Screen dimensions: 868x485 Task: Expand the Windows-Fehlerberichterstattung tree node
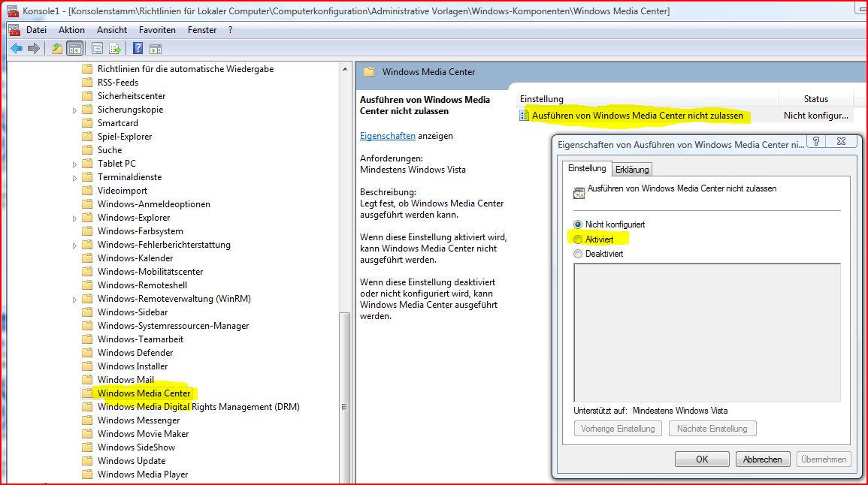[x=74, y=246]
